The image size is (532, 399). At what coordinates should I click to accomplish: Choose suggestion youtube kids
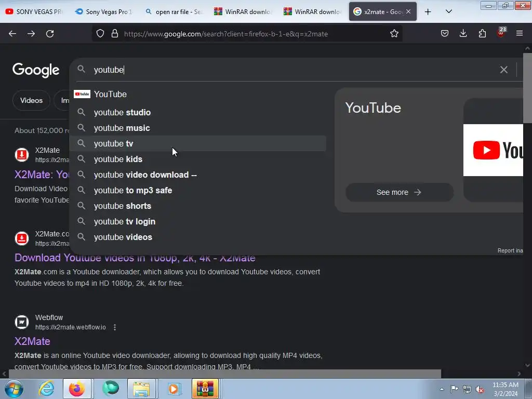198,159
